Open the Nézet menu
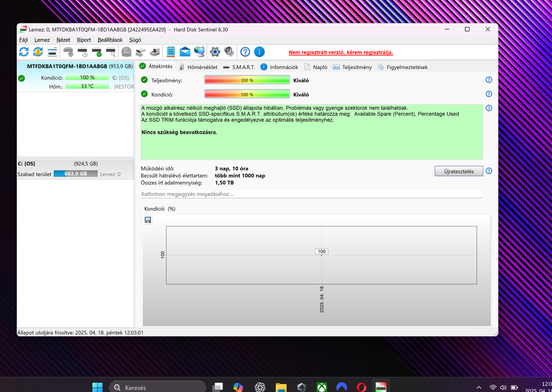Image resolution: width=552 pixels, height=392 pixels. tap(63, 40)
